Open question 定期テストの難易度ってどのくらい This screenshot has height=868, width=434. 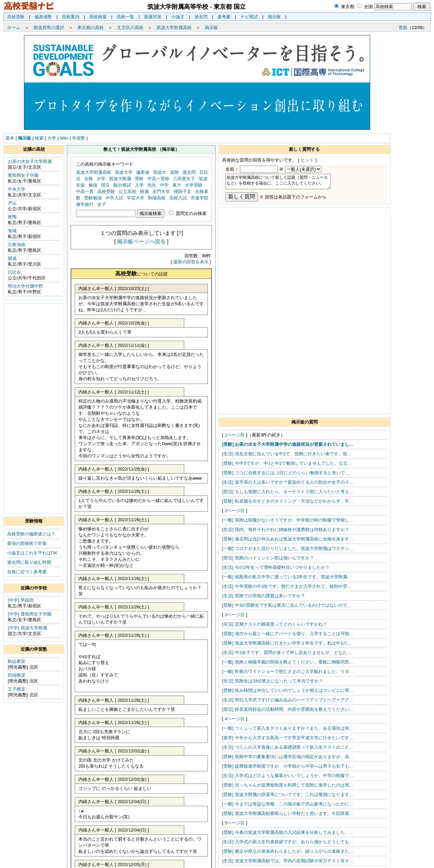(x=274, y=624)
